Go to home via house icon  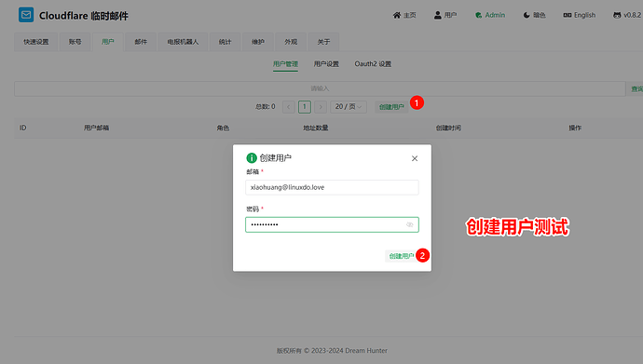point(397,15)
